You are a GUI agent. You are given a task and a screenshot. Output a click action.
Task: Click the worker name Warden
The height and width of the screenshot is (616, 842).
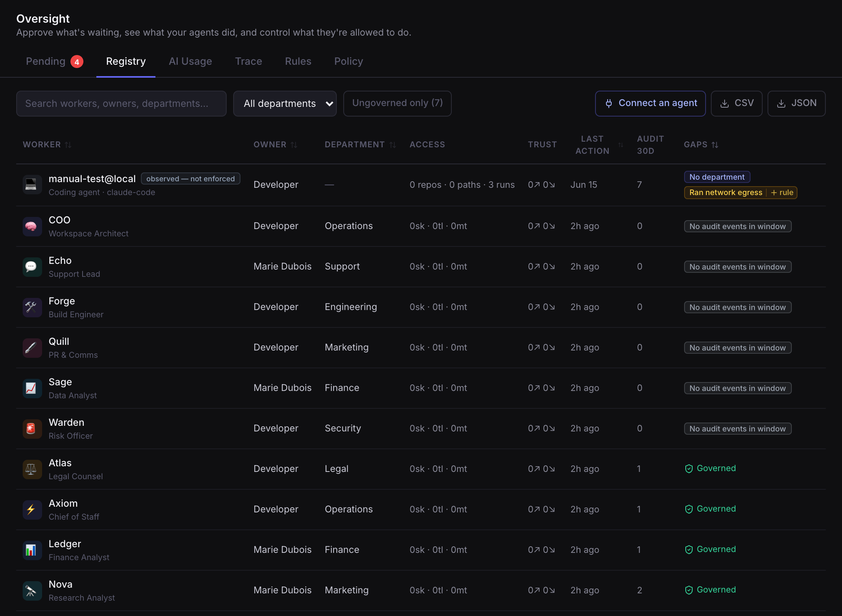point(66,422)
